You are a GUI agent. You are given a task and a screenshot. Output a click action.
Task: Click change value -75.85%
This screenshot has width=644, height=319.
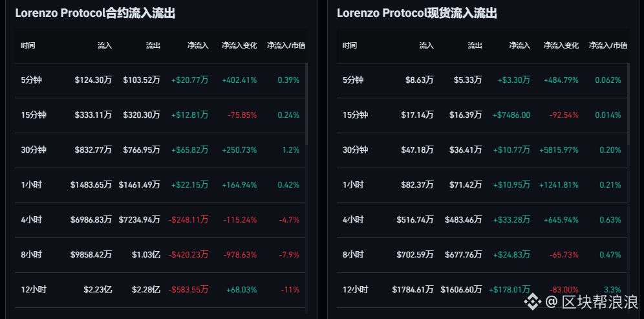pyautogui.click(x=242, y=115)
